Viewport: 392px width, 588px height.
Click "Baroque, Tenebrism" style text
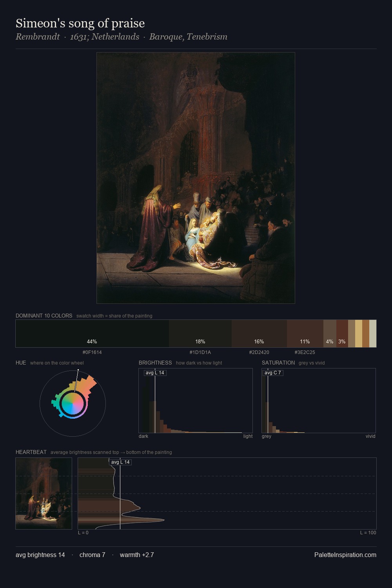[x=188, y=37]
